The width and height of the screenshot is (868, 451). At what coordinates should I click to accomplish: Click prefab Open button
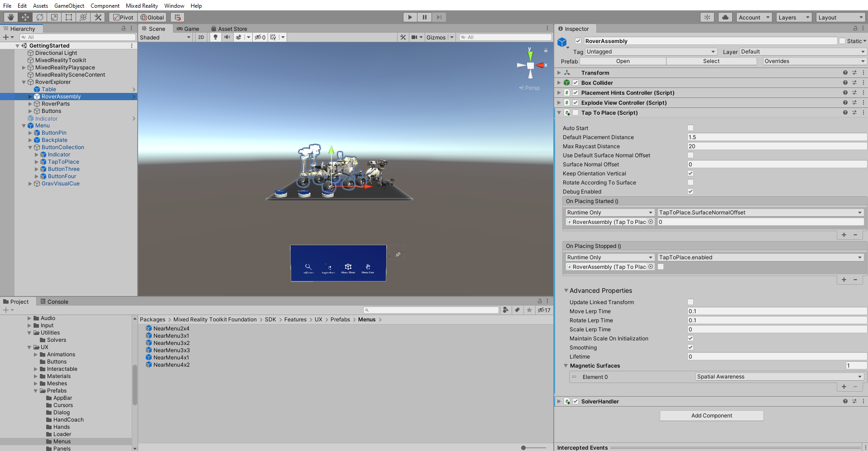click(623, 61)
